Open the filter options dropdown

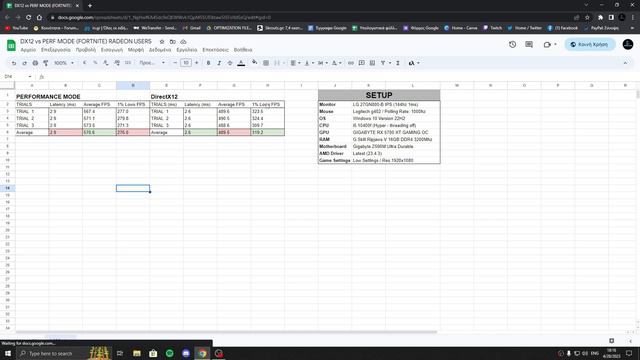386,63
